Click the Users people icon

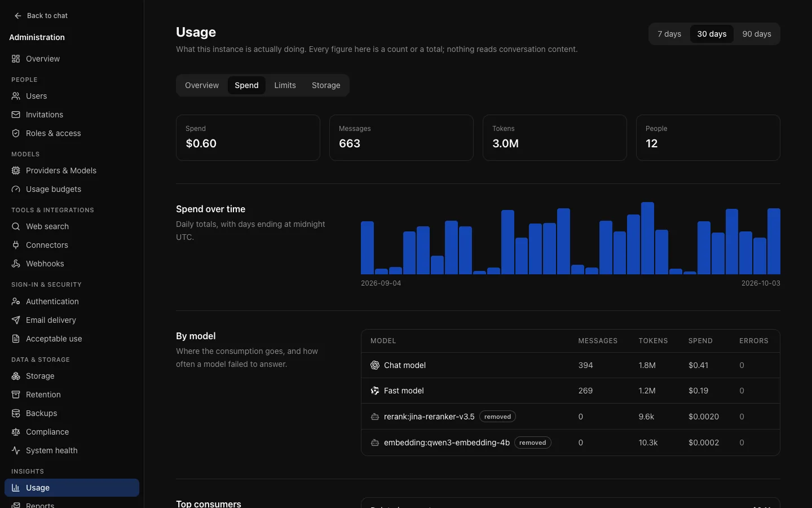point(16,96)
